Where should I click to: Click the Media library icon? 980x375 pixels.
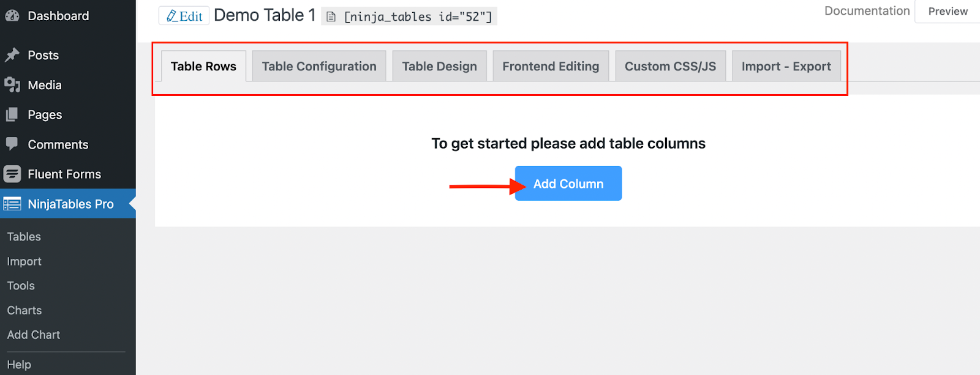(x=12, y=84)
